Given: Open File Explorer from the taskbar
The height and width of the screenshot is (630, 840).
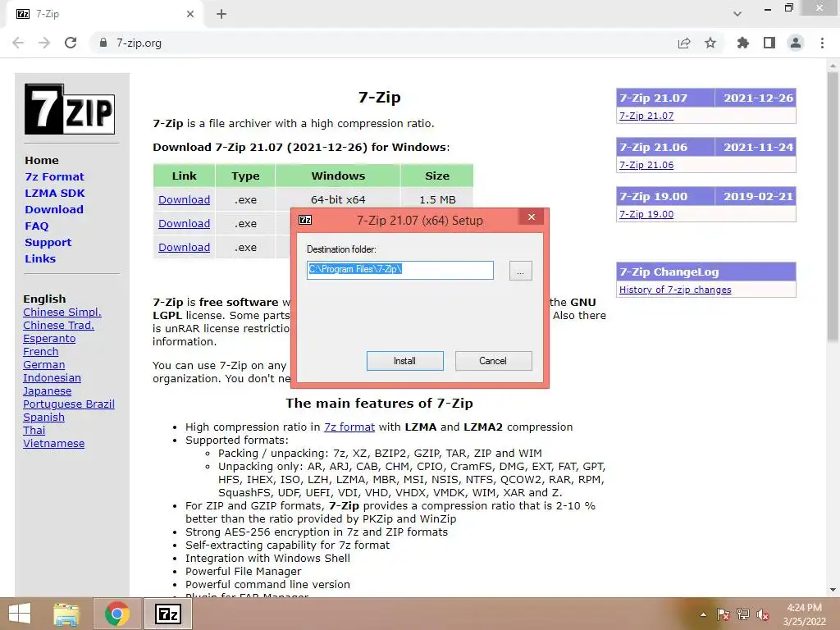Looking at the screenshot, I should click(66, 614).
